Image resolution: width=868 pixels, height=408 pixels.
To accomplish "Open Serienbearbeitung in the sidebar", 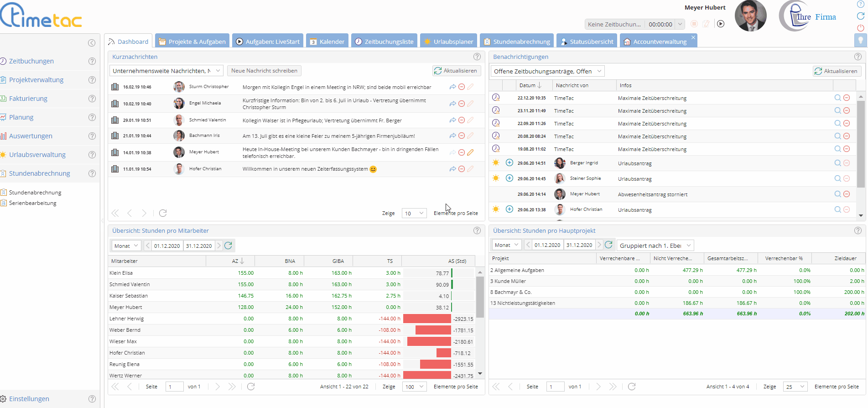I will [33, 203].
